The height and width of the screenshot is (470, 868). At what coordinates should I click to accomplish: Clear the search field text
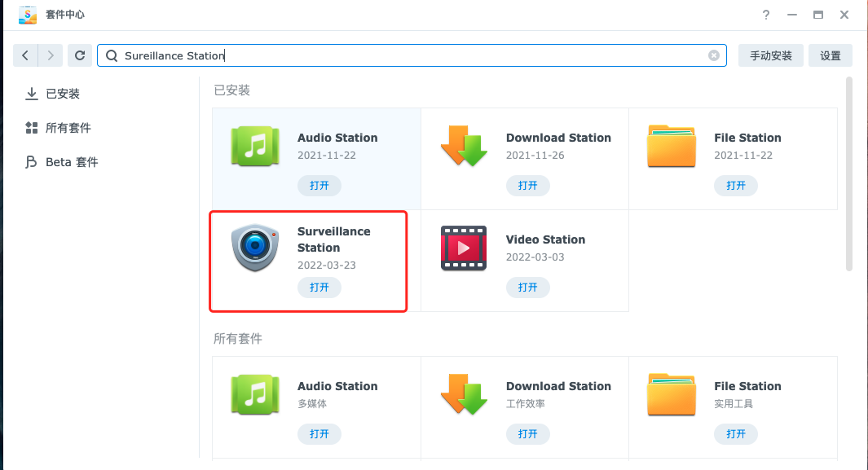[x=714, y=55]
